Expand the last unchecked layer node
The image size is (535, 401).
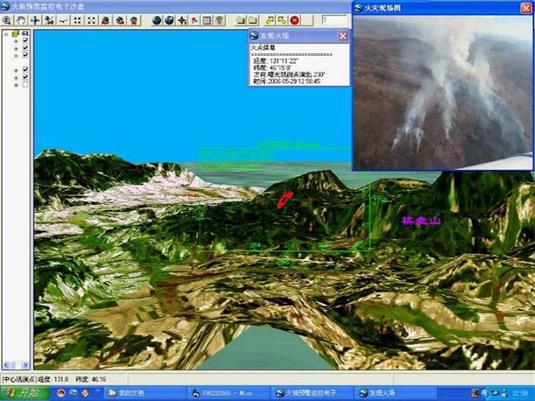point(16,85)
